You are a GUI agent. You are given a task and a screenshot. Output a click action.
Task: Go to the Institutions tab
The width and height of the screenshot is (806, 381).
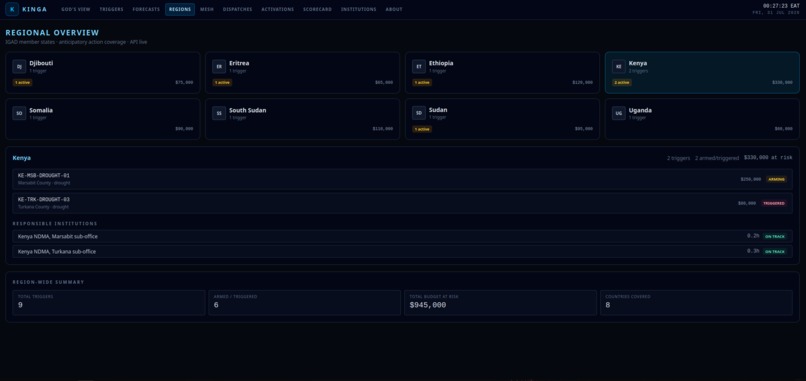point(358,9)
